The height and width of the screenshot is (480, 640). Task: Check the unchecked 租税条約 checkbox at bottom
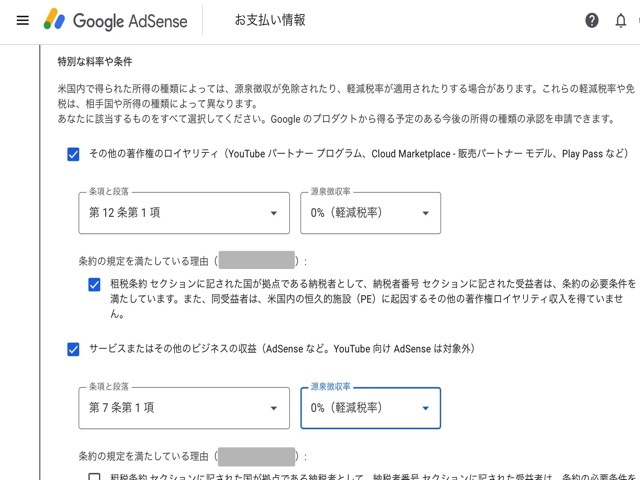pyautogui.click(x=95, y=477)
